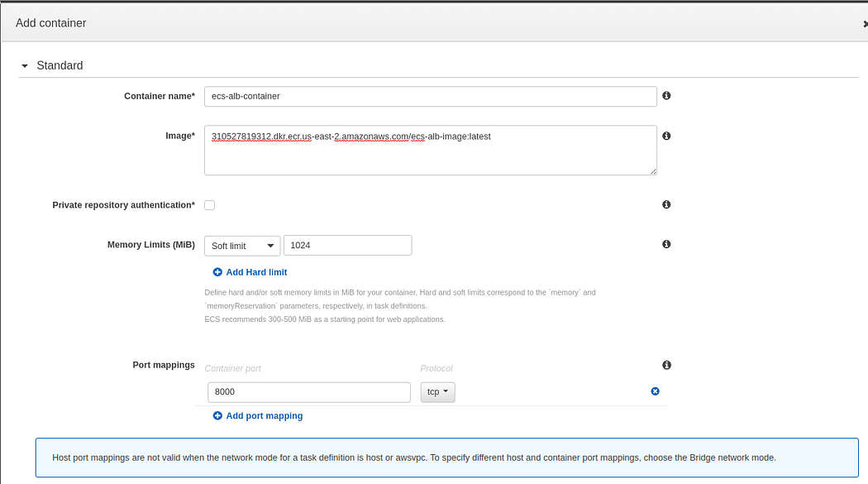
Task: Open the Soft limit dropdown
Action: click(242, 246)
